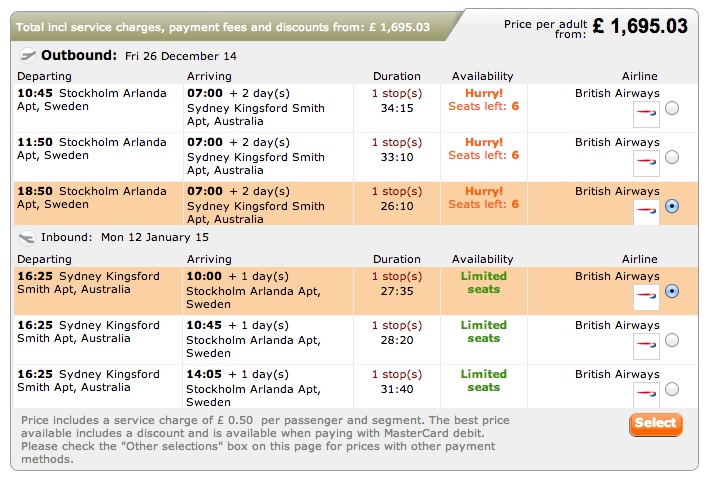Click British Airways logo on 14:05 arrival inbound flight
706x480 pixels.
pos(646,393)
